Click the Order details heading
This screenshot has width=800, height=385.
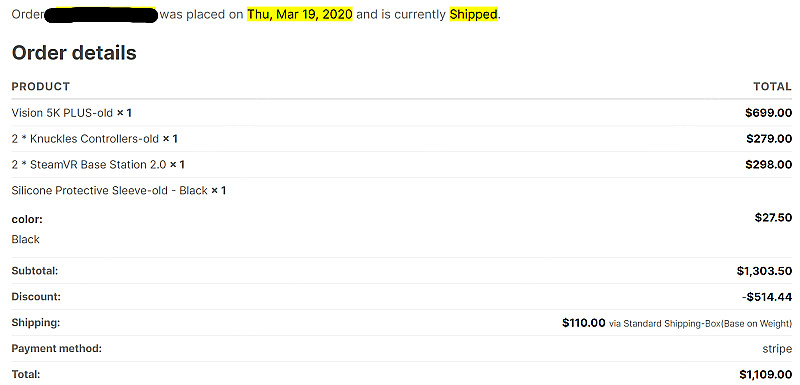click(74, 53)
